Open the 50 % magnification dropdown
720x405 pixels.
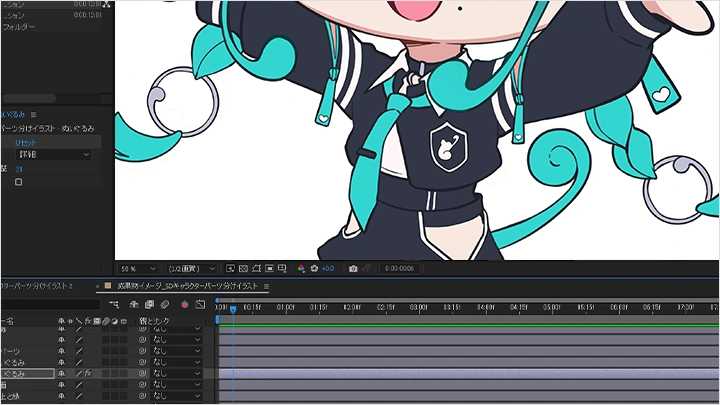click(x=137, y=269)
